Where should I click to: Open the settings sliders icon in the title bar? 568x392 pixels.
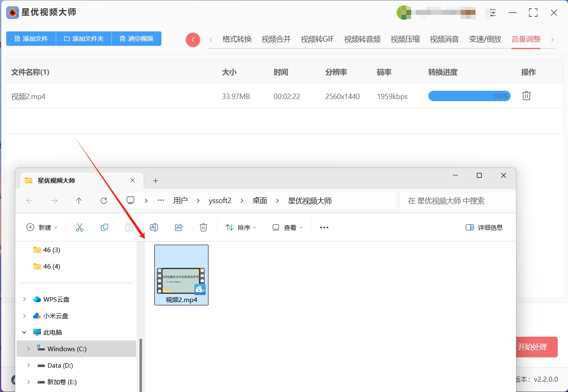492,13
